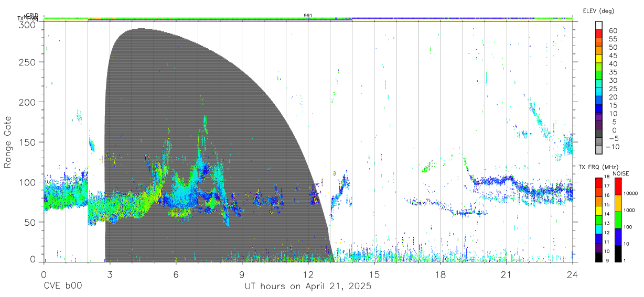Click 'UT hours on April 21, 2025' axis title
Image resolution: width=644 pixels, height=297 pixels.
308,287
